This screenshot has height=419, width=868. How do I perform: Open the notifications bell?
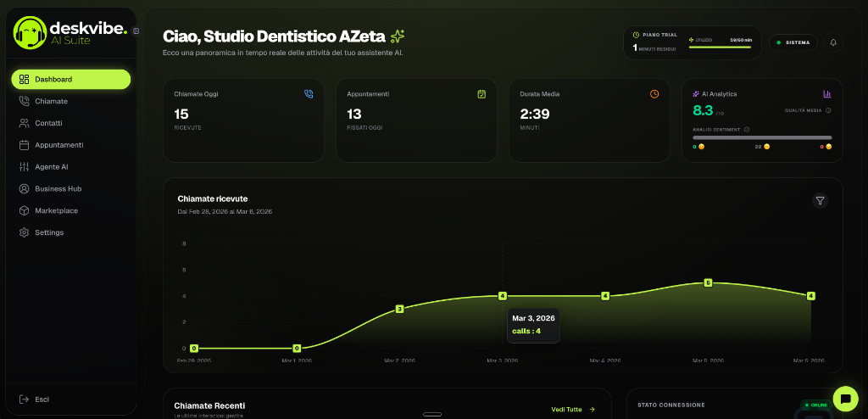(x=832, y=42)
